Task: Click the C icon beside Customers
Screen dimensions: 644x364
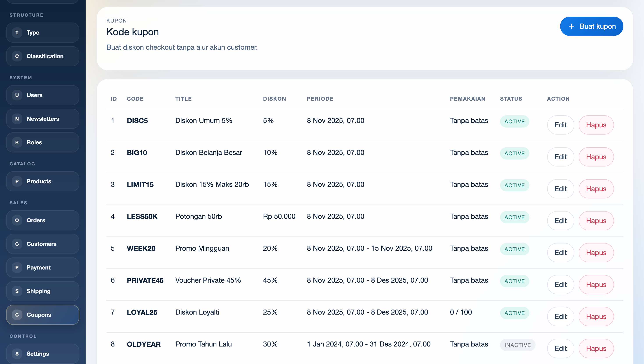Action: [17, 244]
